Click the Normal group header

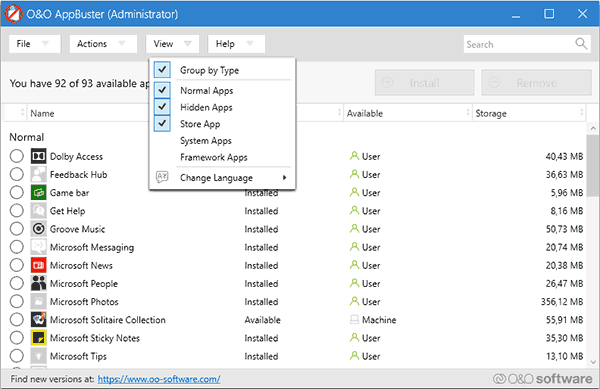click(27, 137)
